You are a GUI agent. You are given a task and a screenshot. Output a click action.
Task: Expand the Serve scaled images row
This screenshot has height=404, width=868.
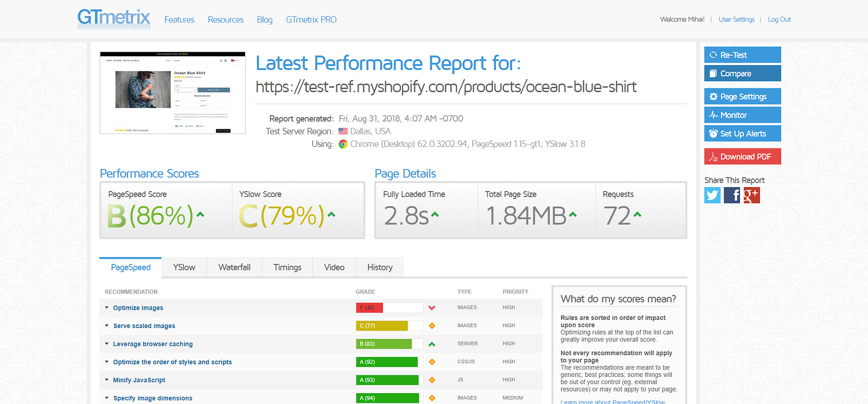(144, 326)
